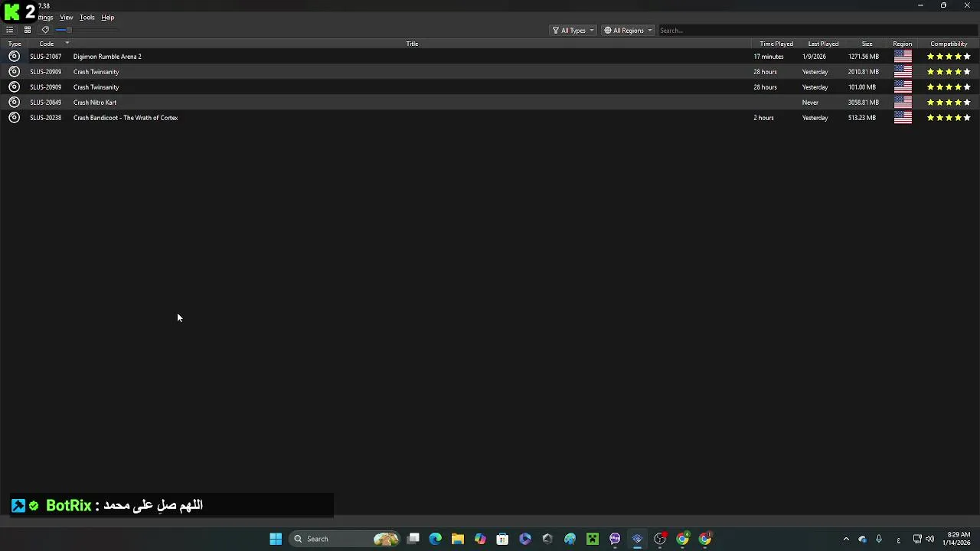Click the disc icon for Digimon Rumble Arena 2
The width and height of the screenshot is (980, 551).
pos(14,57)
